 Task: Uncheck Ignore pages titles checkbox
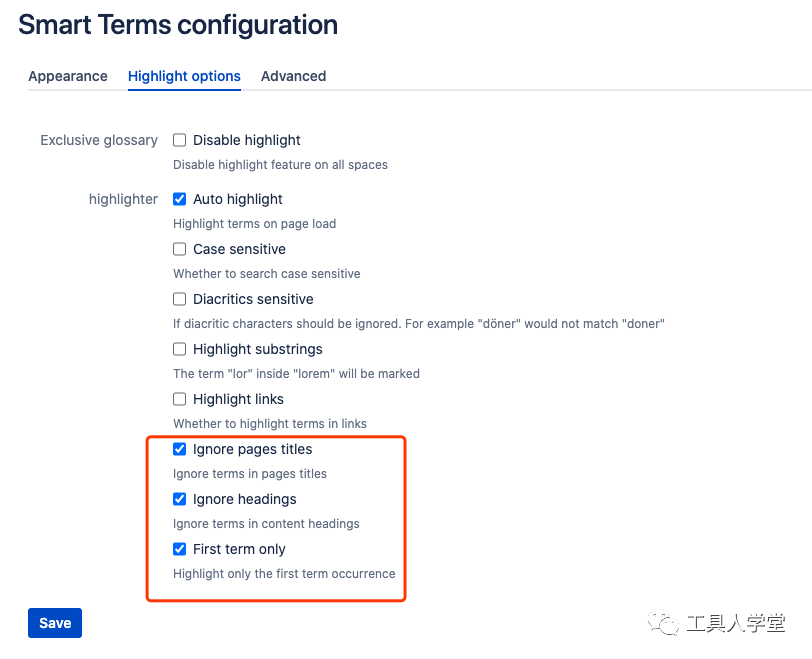point(180,449)
